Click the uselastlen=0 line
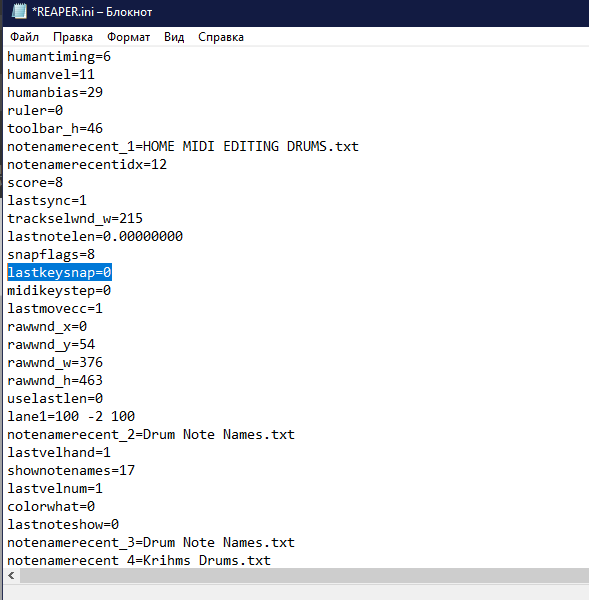 tap(55, 398)
